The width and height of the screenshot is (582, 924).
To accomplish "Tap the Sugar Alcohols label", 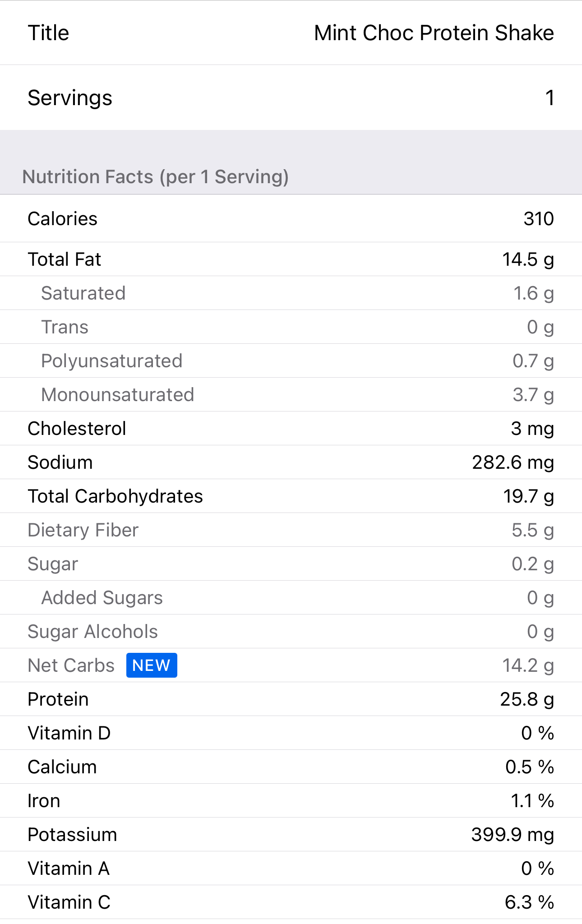I will pyautogui.click(x=92, y=632).
